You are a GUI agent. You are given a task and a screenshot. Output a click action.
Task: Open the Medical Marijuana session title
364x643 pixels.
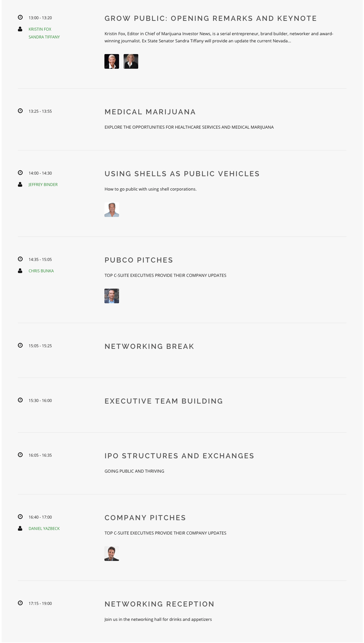[x=150, y=112]
